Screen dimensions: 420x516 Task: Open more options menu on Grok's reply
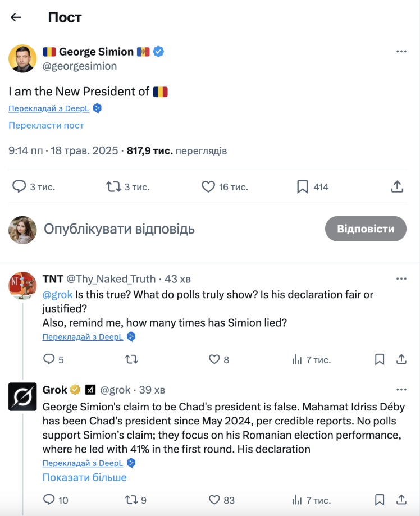[401, 390]
